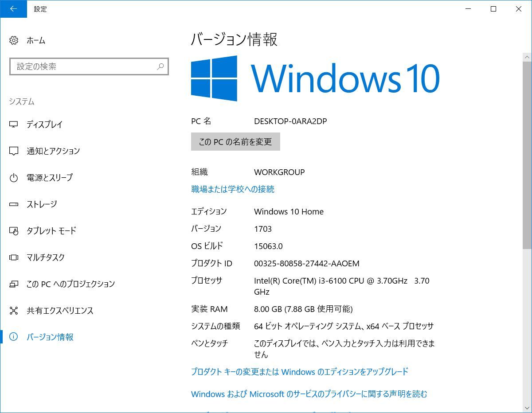This screenshot has width=532, height=413.
Task: Click the システムの種類 label
Action: (215, 327)
